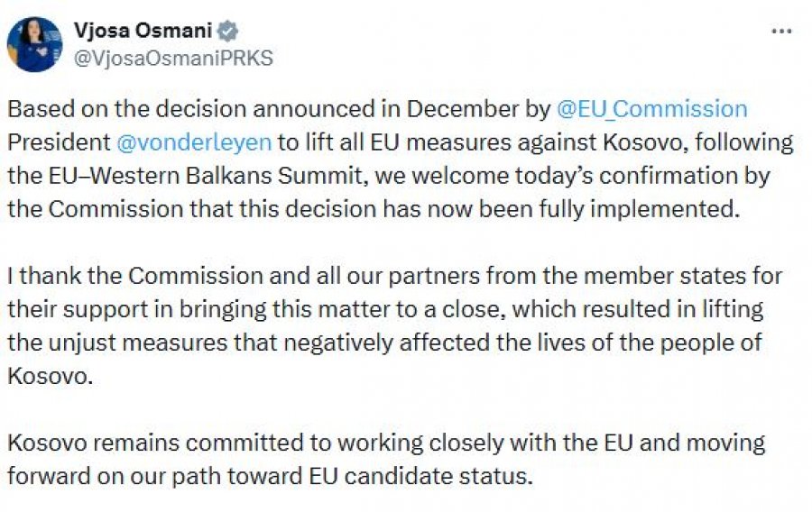
Task: Click Vjosa Osmani's profile avatar
Action: tap(35, 44)
